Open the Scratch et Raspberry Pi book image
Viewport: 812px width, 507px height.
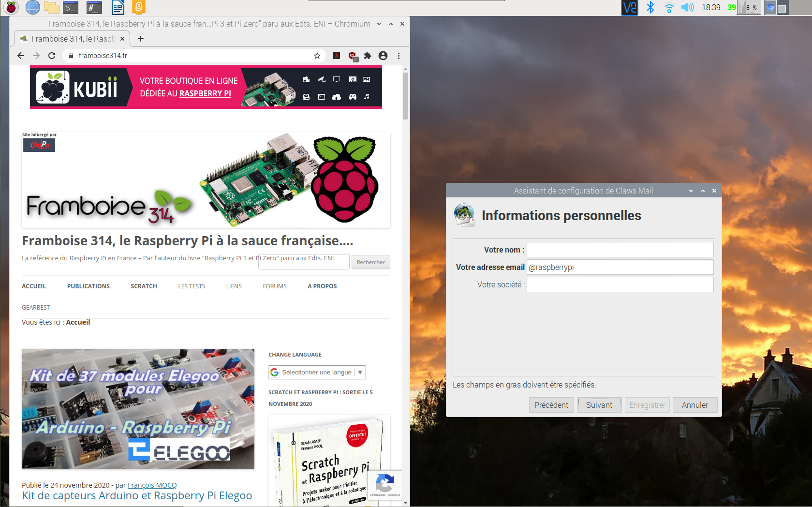[329, 461]
